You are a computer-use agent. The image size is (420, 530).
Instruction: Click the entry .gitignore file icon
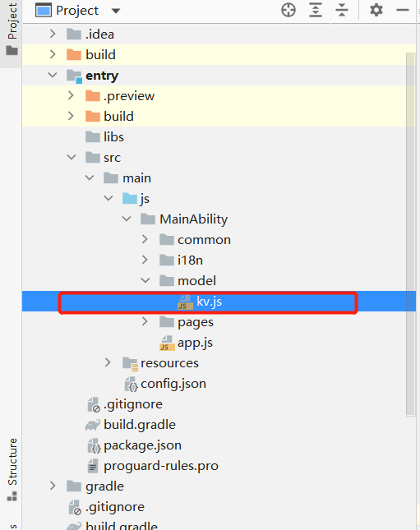click(94, 404)
